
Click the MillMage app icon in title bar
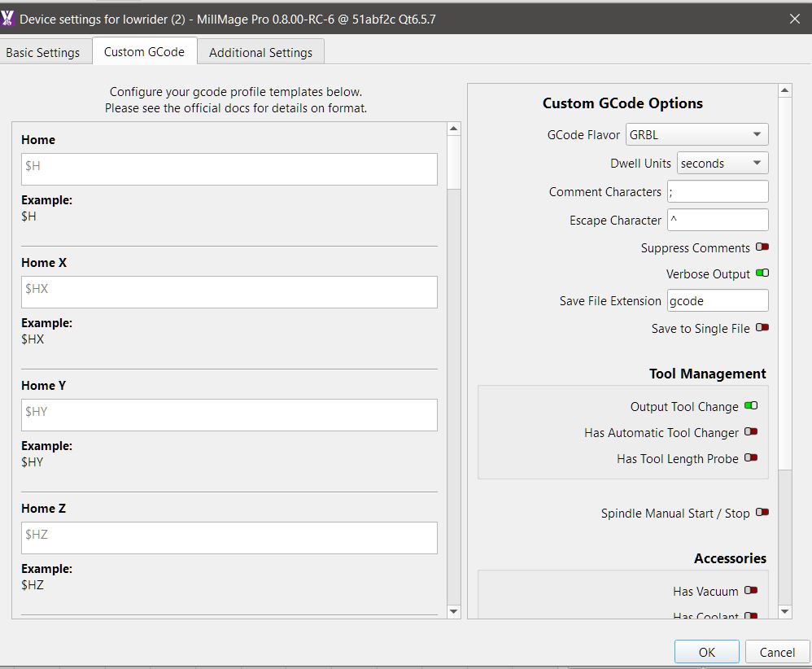click(8, 18)
